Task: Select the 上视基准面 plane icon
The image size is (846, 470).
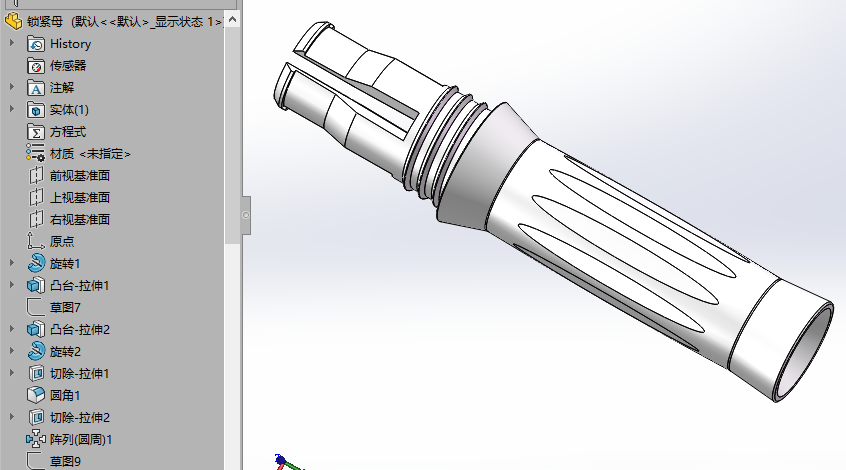Action: (36, 198)
